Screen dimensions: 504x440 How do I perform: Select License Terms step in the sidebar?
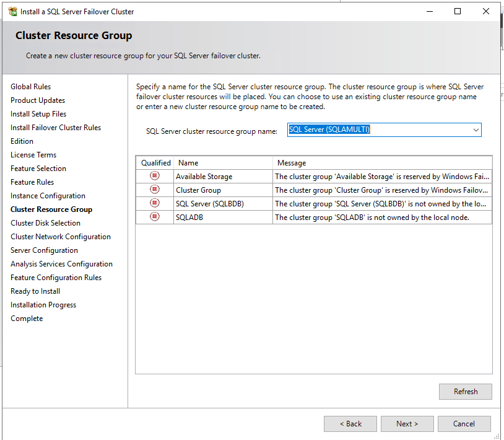(x=33, y=155)
